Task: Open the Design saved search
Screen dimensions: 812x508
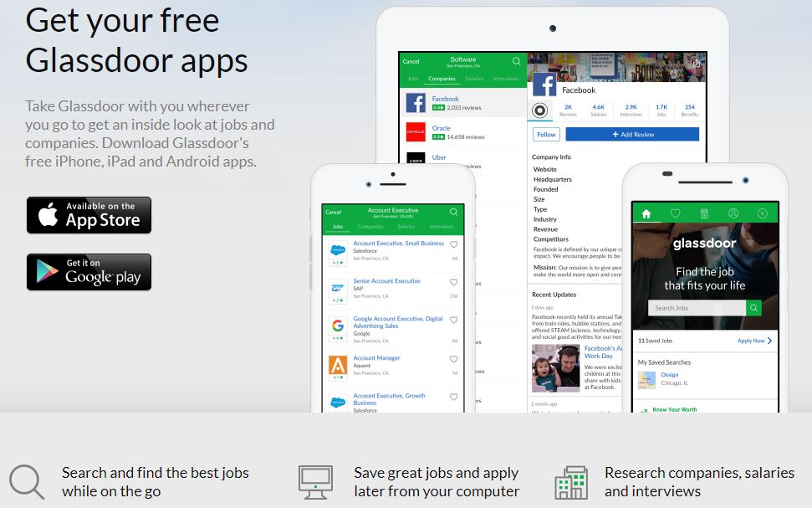Action: point(670,375)
